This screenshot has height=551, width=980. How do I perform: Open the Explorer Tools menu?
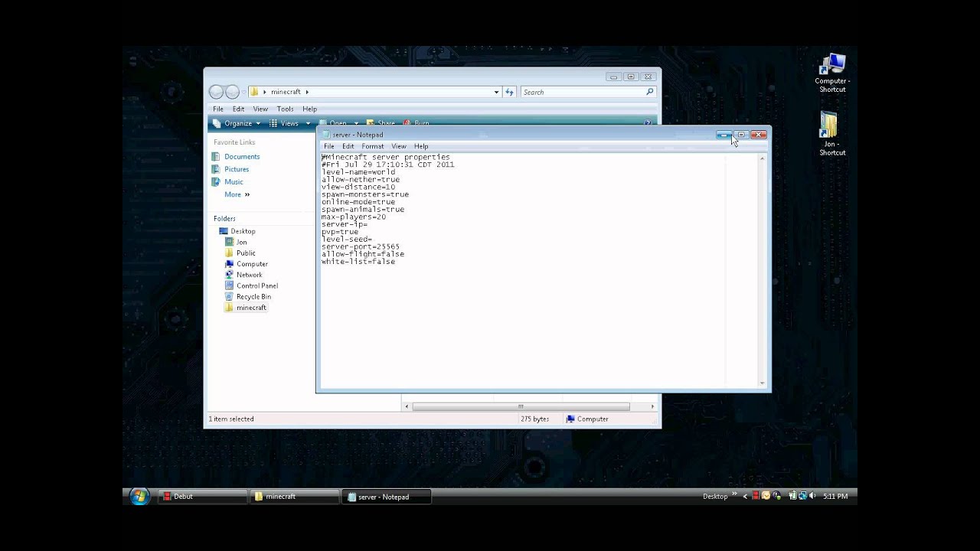coord(285,109)
